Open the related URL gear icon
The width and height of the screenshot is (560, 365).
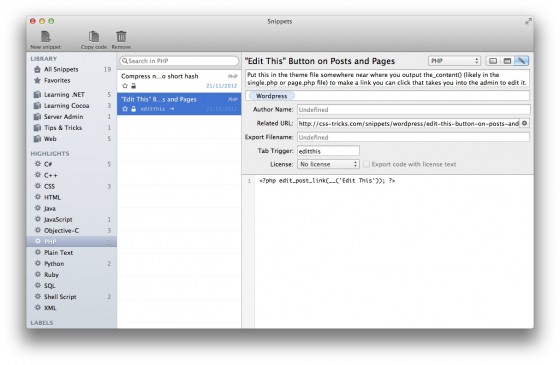coord(524,123)
